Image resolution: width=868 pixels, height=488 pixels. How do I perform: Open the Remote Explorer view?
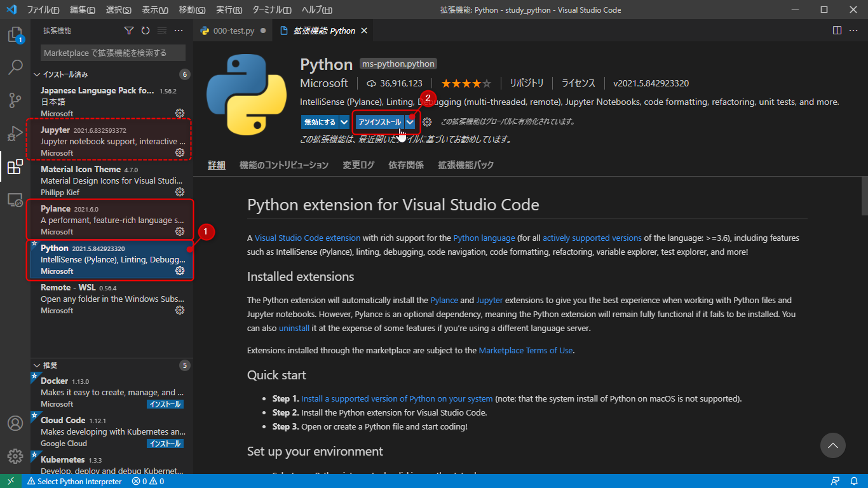pos(15,200)
